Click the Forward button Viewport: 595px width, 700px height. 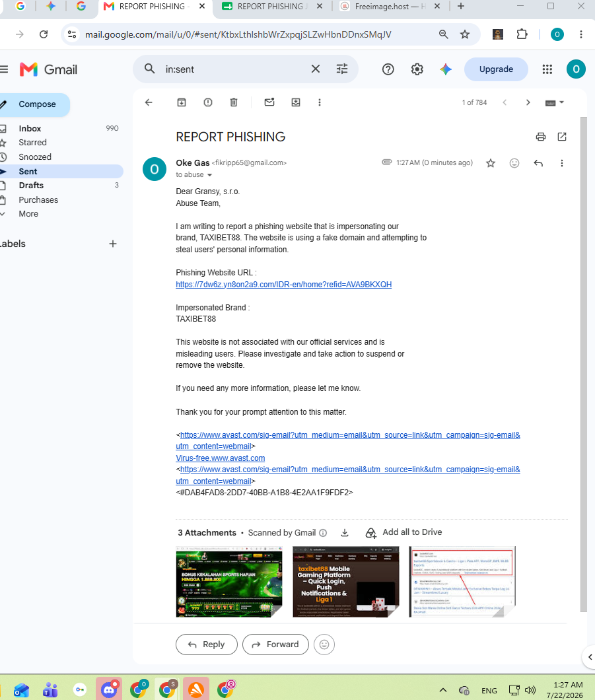(275, 644)
